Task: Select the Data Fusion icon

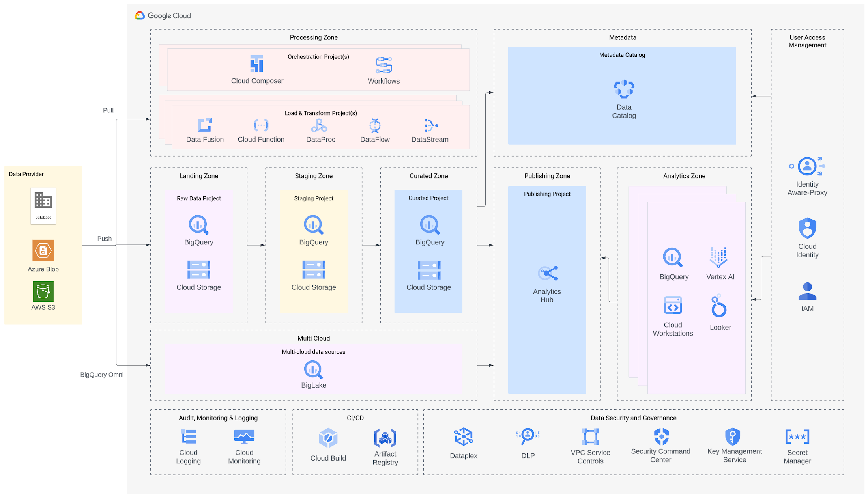Action: tap(205, 125)
